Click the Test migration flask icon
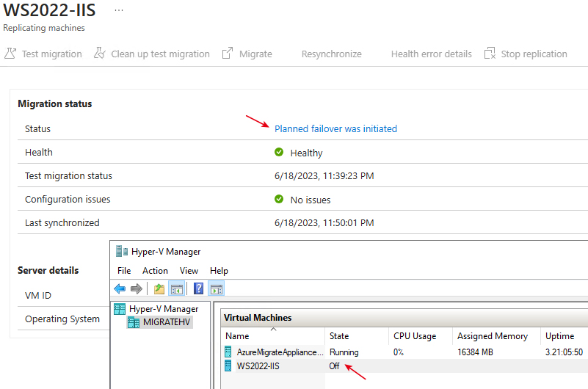588x389 pixels. click(x=10, y=54)
